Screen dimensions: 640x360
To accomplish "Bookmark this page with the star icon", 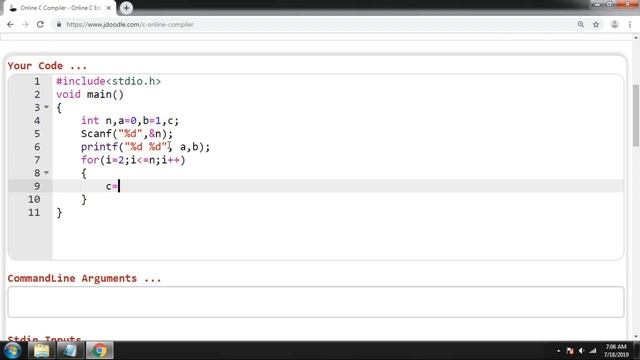I will coord(596,24).
